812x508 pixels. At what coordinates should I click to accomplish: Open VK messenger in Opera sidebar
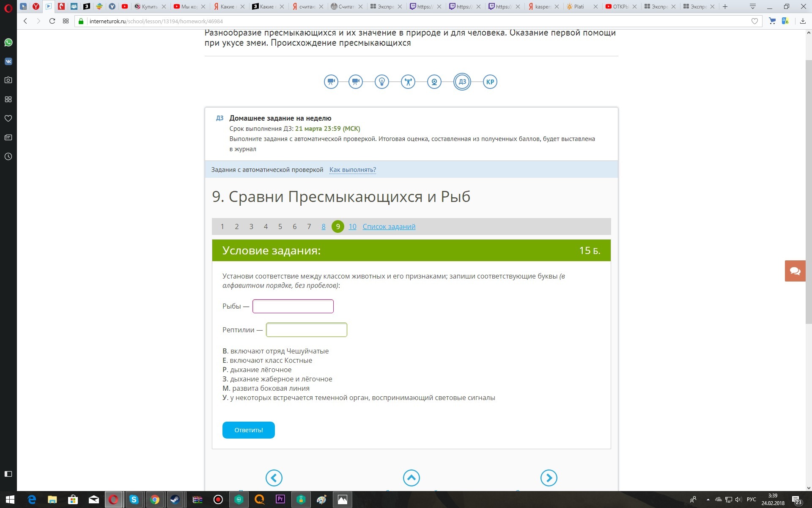(8, 61)
